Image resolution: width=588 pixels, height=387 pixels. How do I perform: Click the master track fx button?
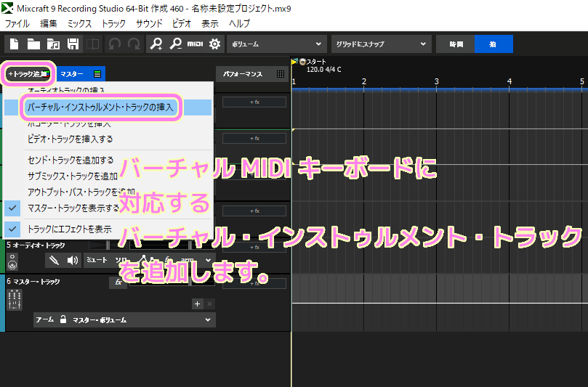pos(118,282)
